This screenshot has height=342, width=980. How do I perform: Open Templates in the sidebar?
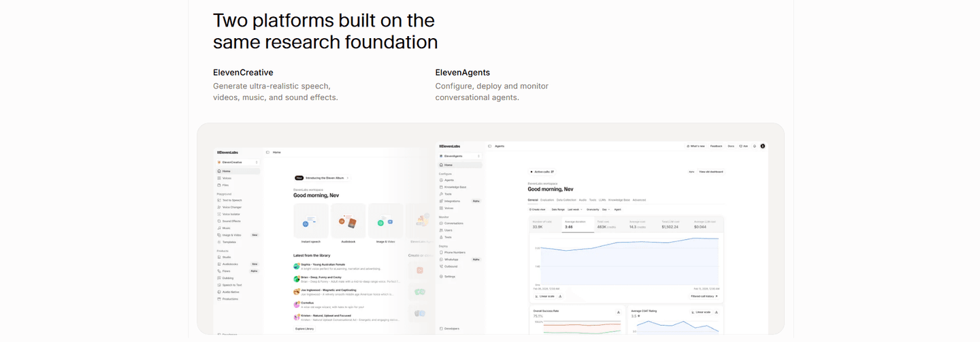point(238,242)
